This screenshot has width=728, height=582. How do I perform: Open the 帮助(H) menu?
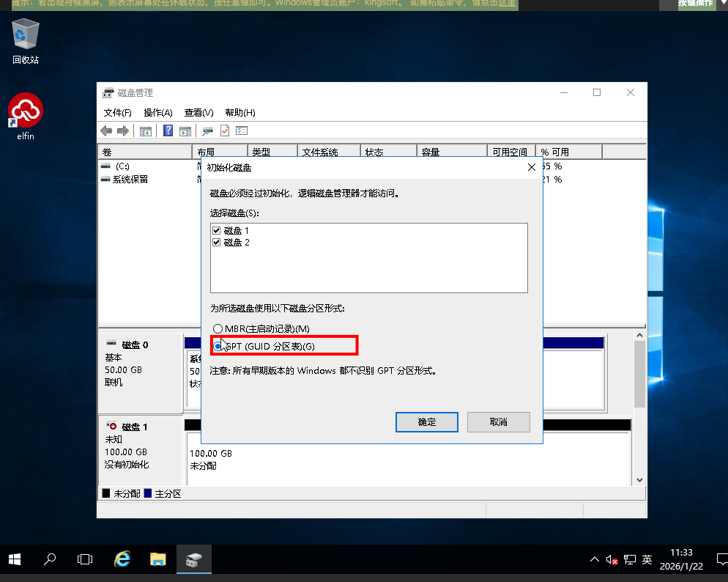[240, 113]
